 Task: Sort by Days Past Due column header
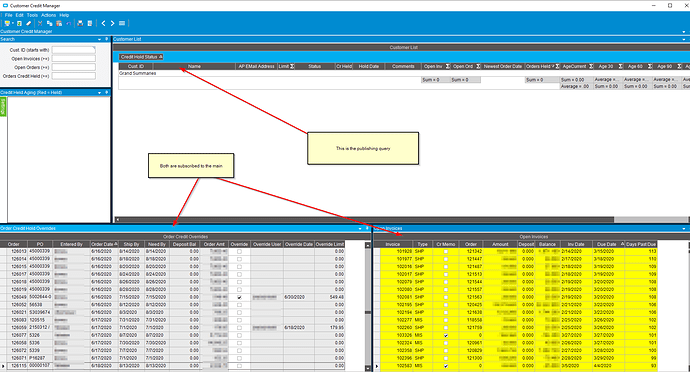[641, 244]
